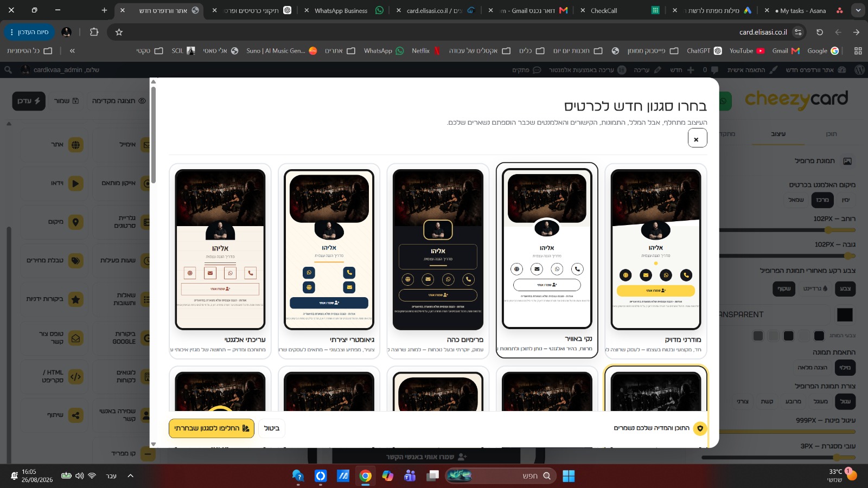The image size is (868, 488).
Task: Open התאמה אישית in the WordPress admin bar
Action: pyautogui.click(x=752, y=70)
